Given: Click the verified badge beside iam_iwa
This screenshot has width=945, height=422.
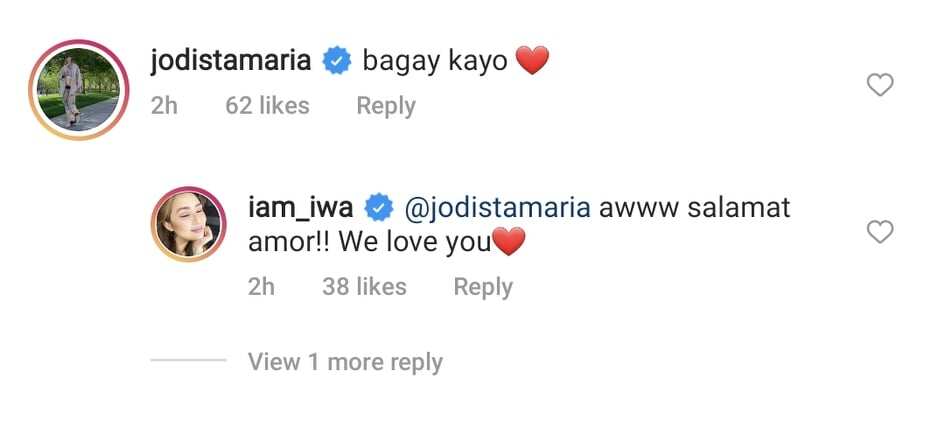Looking at the screenshot, I should point(380,209).
